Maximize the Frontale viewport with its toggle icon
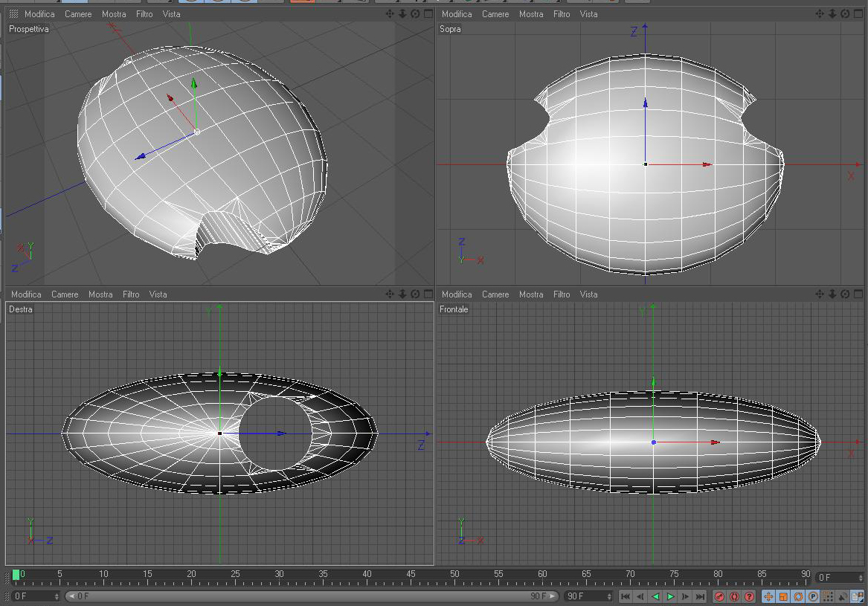 click(858, 294)
